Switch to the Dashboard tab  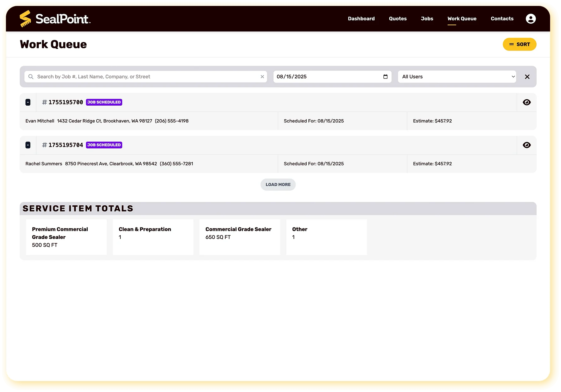[361, 18]
